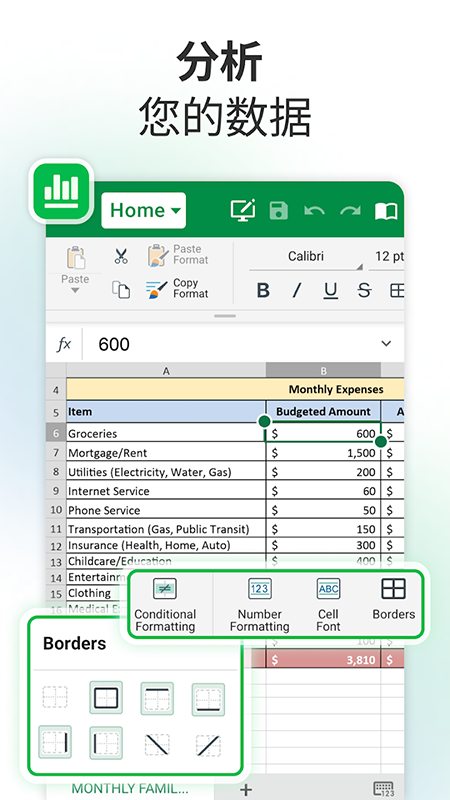Copy selection with the copy icon
The width and height of the screenshot is (450, 800).
(x=121, y=289)
